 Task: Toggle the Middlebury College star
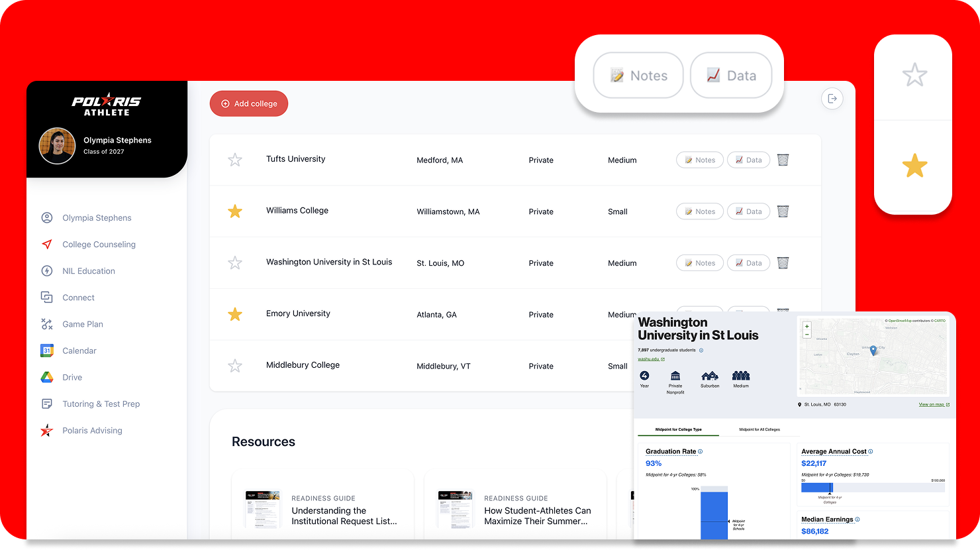[235, 366]
